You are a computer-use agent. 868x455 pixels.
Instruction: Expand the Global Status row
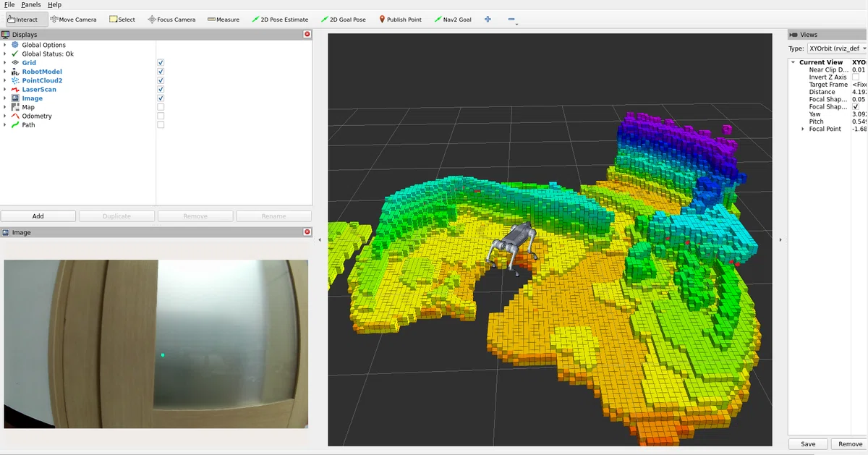click(5, 54)
